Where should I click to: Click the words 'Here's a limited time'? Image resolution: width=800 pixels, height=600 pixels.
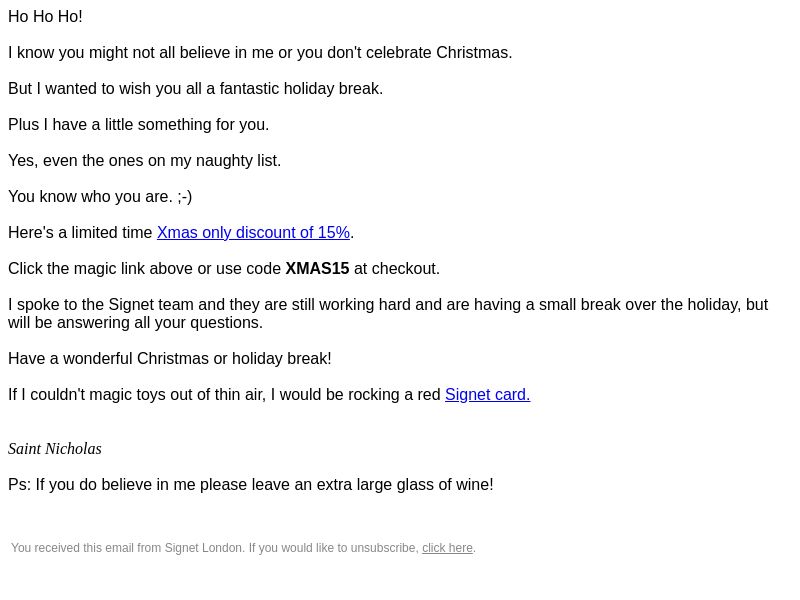pyautogui.click(x=80, y=233)
